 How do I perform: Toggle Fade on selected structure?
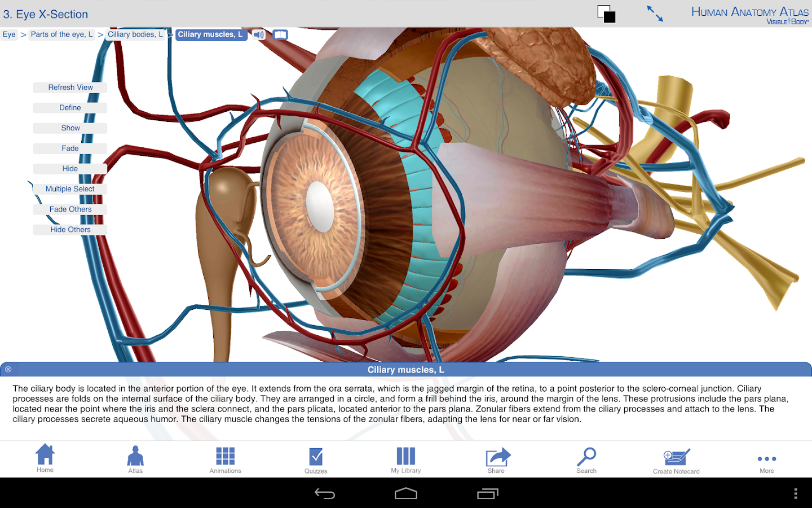pos(70,148)
